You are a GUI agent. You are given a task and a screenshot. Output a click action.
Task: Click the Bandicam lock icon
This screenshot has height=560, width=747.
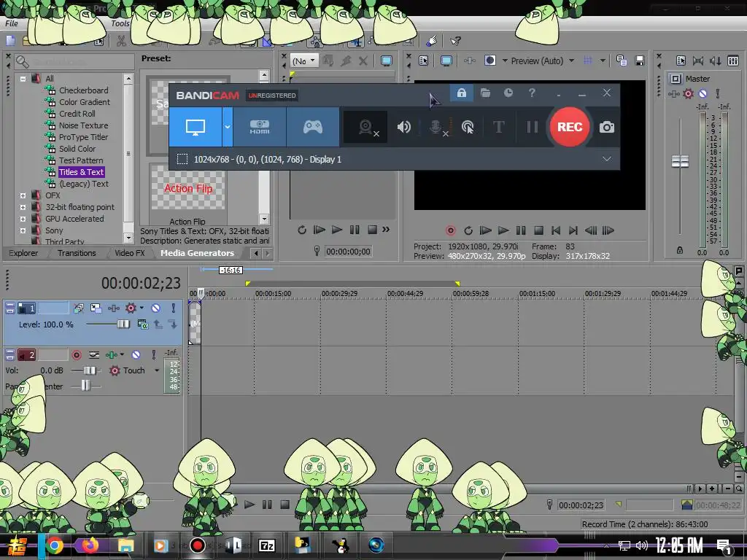[x=462, y=93]
